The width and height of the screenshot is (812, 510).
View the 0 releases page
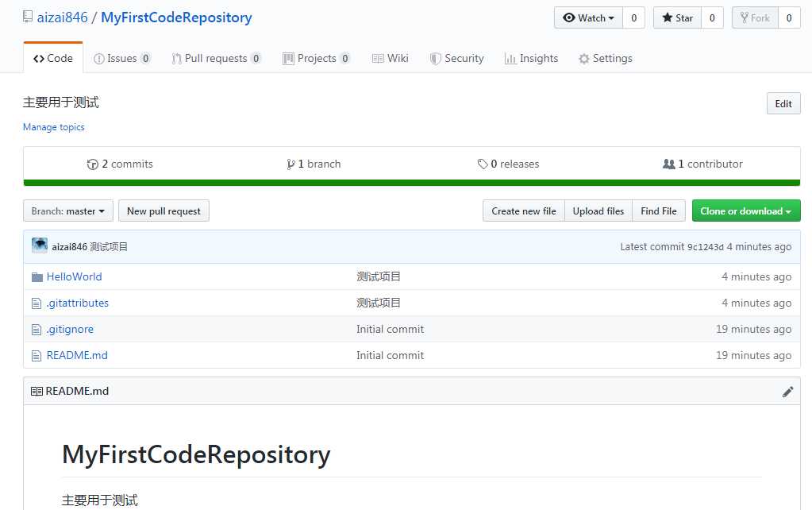click(508, 164)
